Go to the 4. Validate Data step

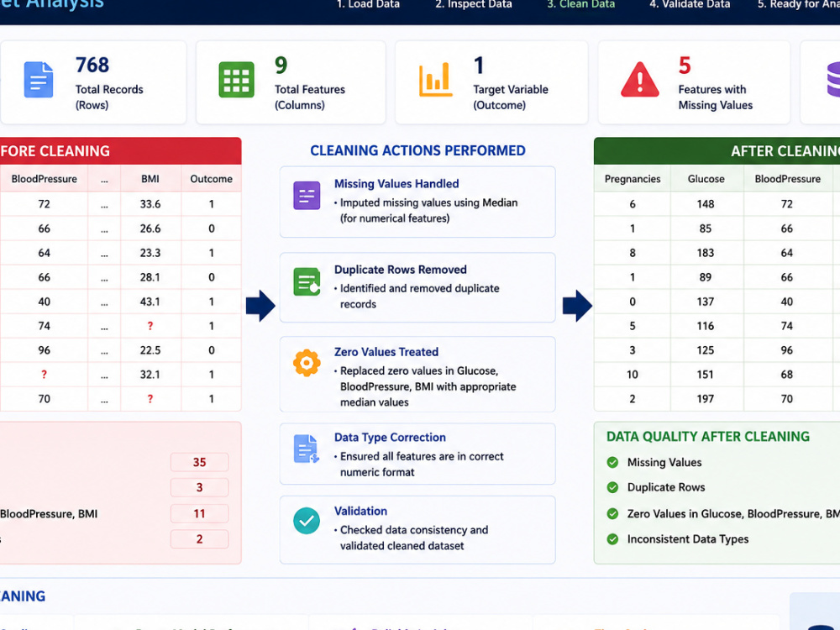tap(690, 4)
